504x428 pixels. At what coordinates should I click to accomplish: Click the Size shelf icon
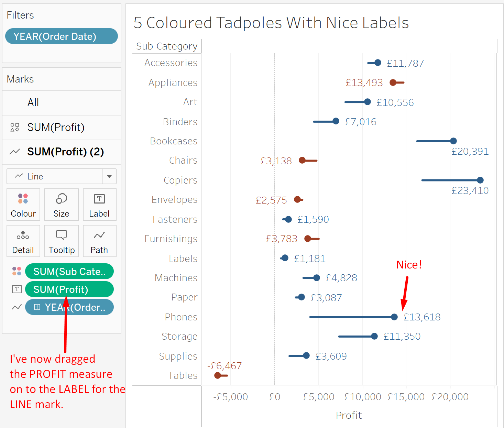tap(61, 205)
